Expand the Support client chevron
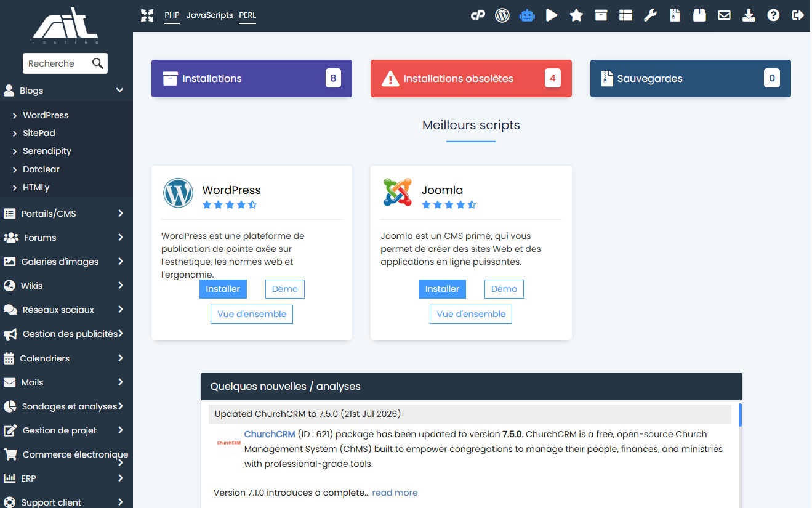 click(121, 502)
